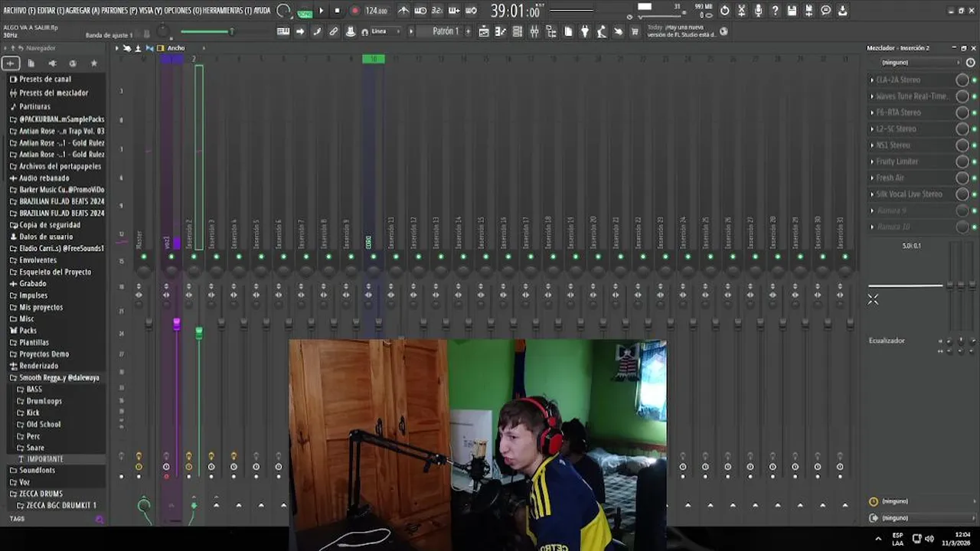Expand the CLA-2A Stereo effect slot
The image size is (980, 551).
(x=872, y=80)
